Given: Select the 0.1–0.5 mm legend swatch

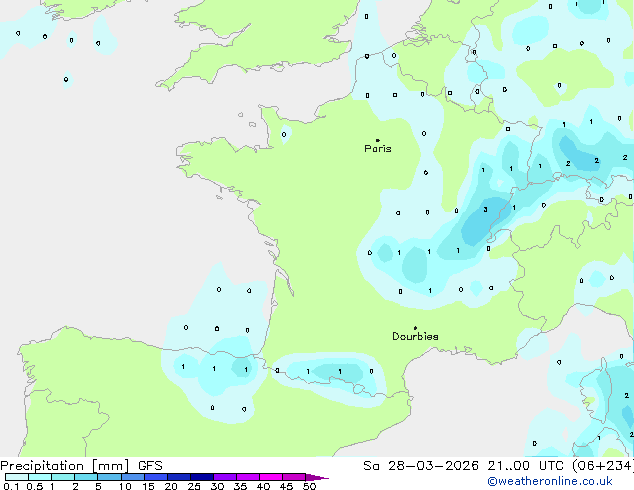Looking at the screenshot, I should 17,477.
